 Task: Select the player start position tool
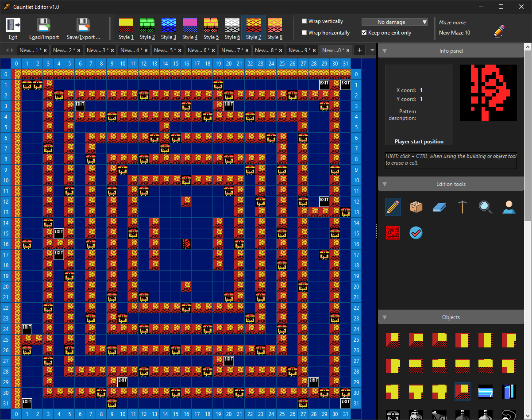pos(509,207)
